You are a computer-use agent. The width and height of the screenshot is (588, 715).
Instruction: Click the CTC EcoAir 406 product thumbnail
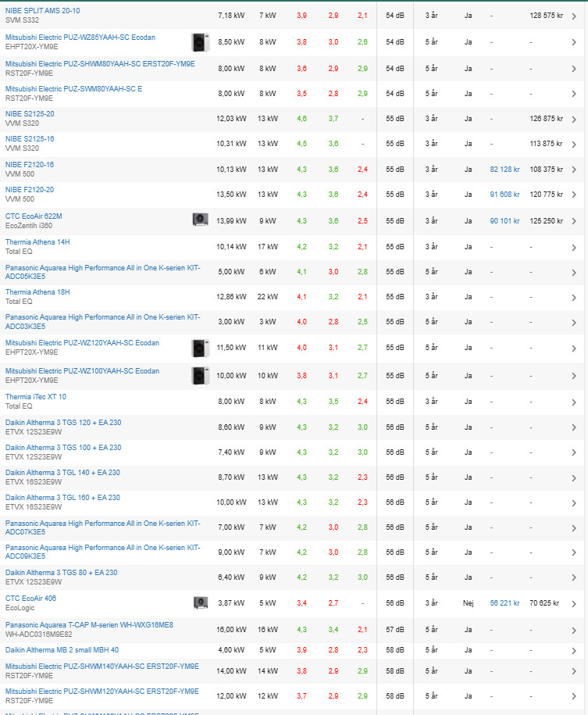click(x=200, y=602)
